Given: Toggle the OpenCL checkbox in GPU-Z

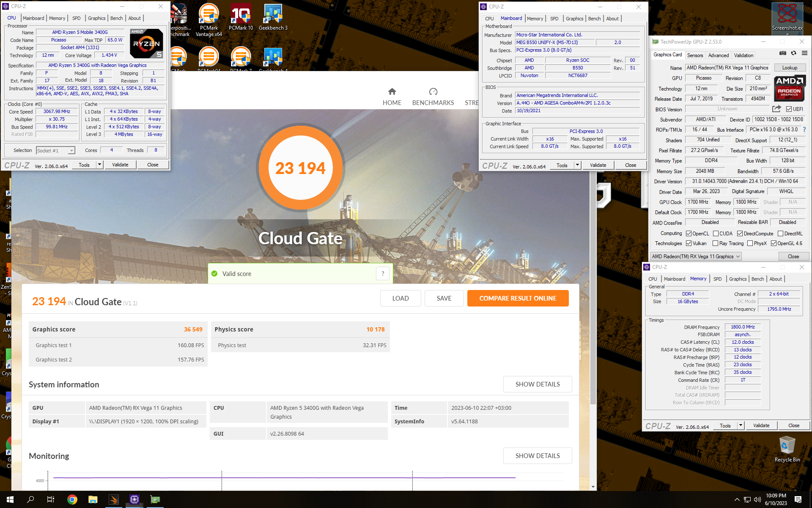Looking at the screenshot, I should pyautogui.click(x=689, y=234).
